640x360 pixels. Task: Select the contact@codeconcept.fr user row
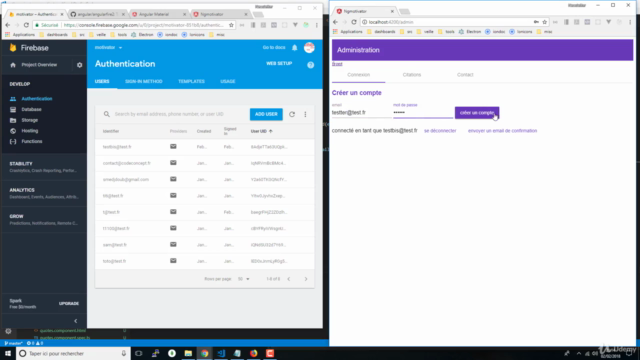pos(204,163)
